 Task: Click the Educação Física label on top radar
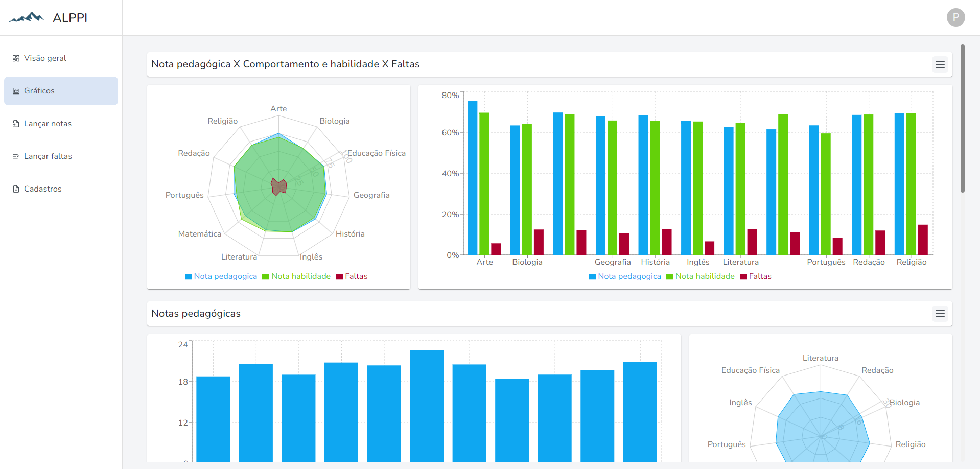point(377,153)
